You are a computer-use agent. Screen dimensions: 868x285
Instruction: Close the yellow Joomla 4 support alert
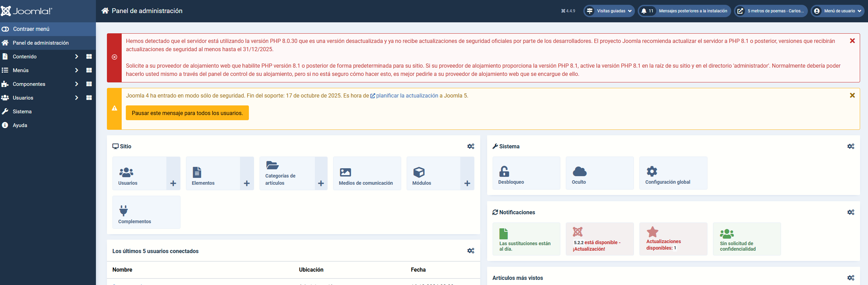(852, 95)
